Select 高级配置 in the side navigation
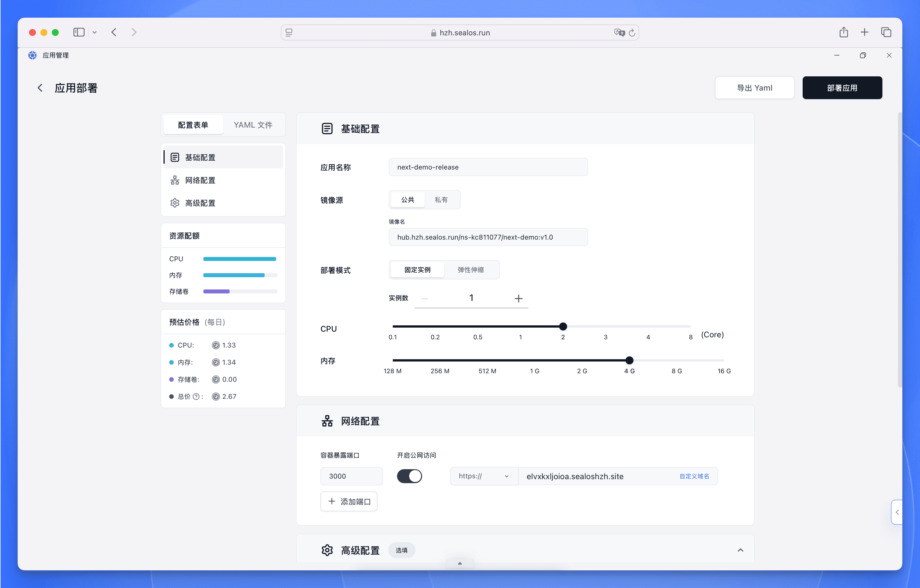The image size is (920, 588). [x=223, y=203]
